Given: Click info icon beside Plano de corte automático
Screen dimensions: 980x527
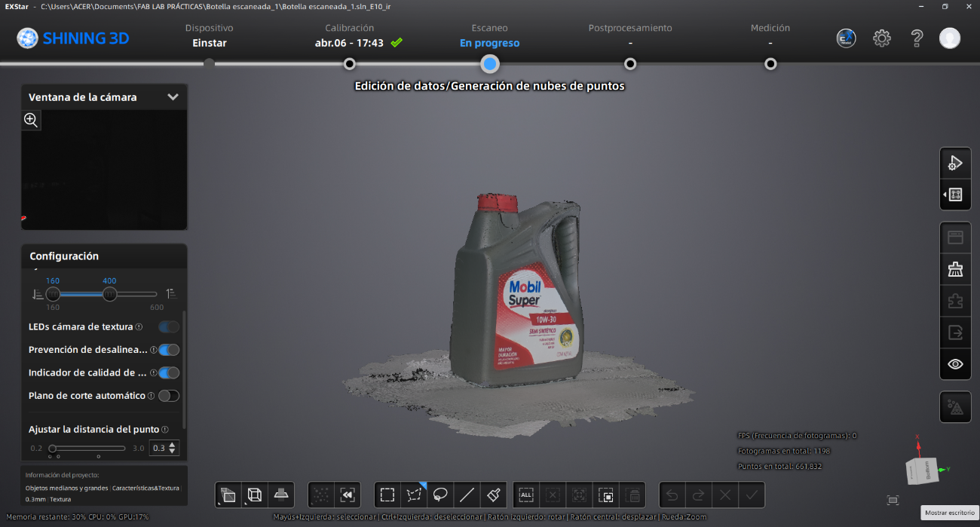Looking at the screenshot, I should pyautogui.click(x=151, y=396).
